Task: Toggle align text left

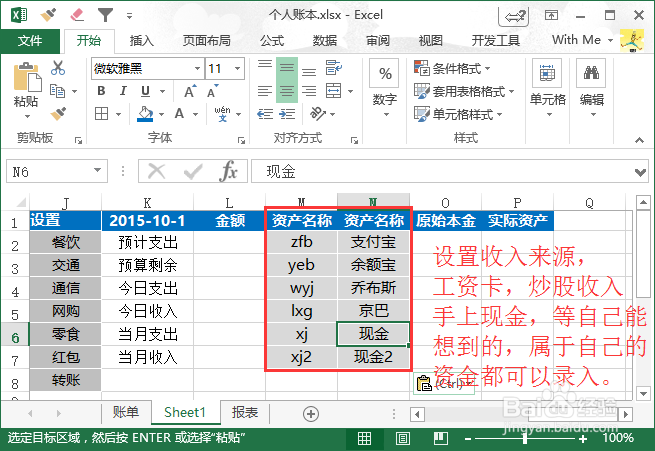Action: click(x=265, y=91)
